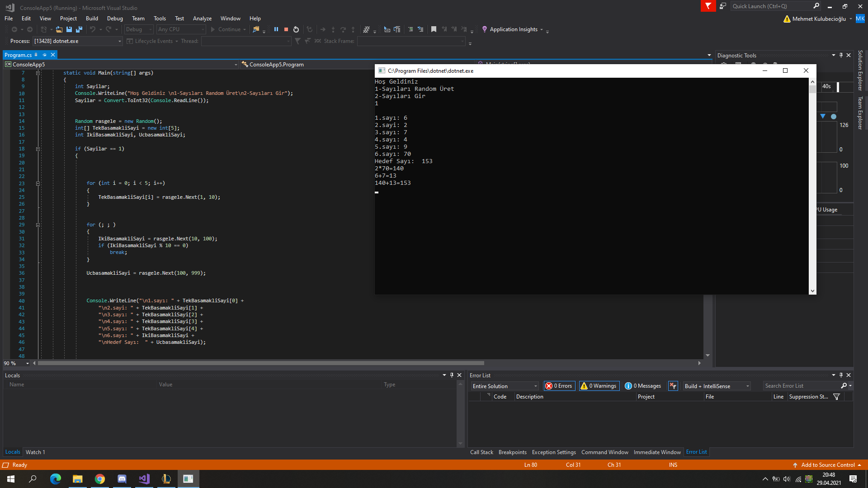Open the Entire Solution dropdown
The width and height of the screenshot is (868, 488).
(x=504, y=386)
